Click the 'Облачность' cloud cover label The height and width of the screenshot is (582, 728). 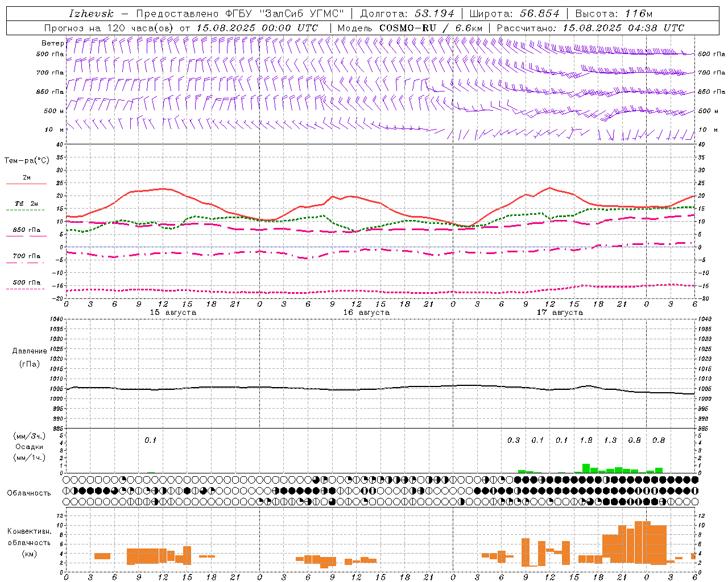click(x=29, y=493)
